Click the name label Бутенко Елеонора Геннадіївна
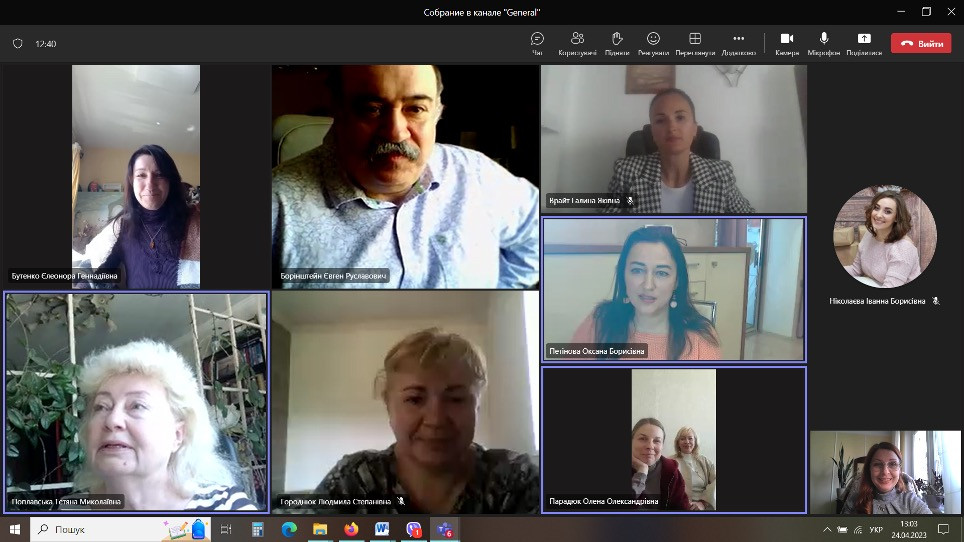The image size is (964, 542). [65, 276]
